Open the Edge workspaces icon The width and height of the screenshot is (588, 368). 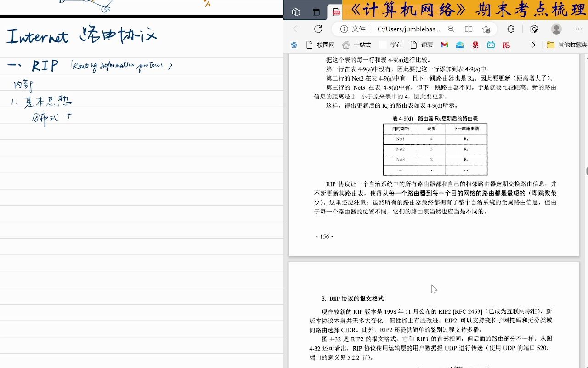[296, 12]
